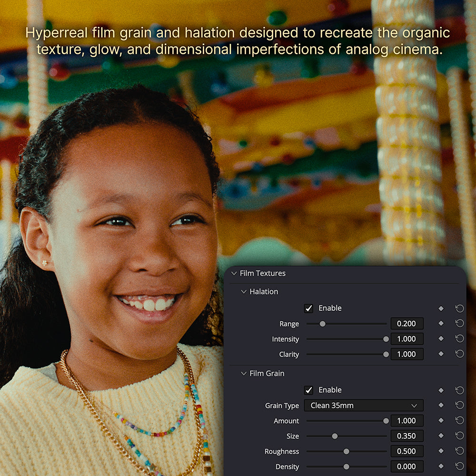Reset the Amount parameter
Viewport: 476px width, 476px height.
[460, 420]
